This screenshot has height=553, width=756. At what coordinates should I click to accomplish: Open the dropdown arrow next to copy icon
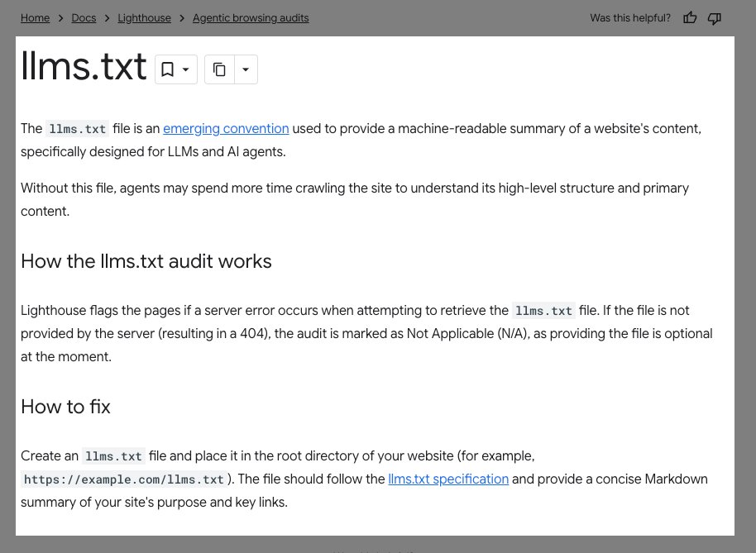[x=246, y=69]
